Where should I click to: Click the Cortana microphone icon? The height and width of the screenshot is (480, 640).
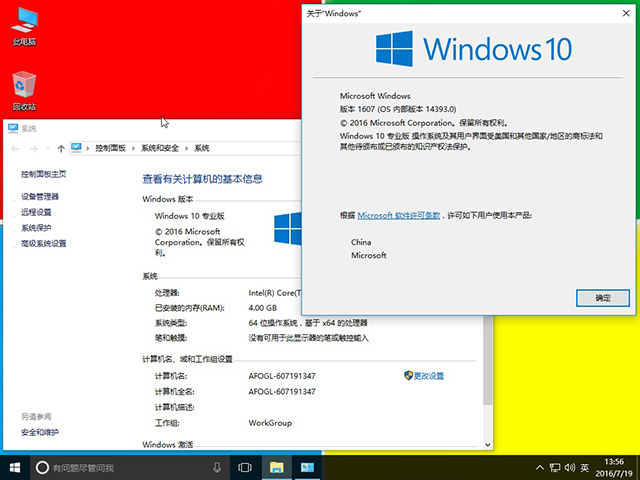tap(217, 467)
